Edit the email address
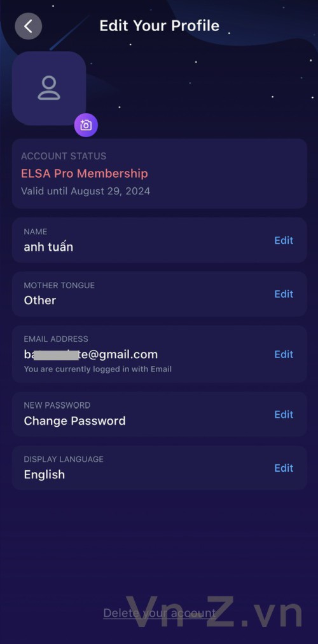Viewport: 318px width, 644px height. 284,354
